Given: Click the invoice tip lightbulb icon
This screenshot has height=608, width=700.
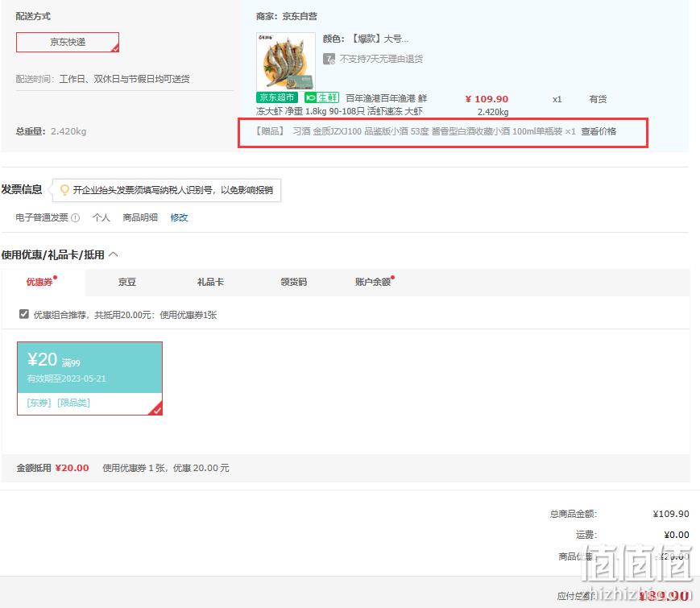Looking at the screenshot, I should pyautogui.click(x=64, y=190).
